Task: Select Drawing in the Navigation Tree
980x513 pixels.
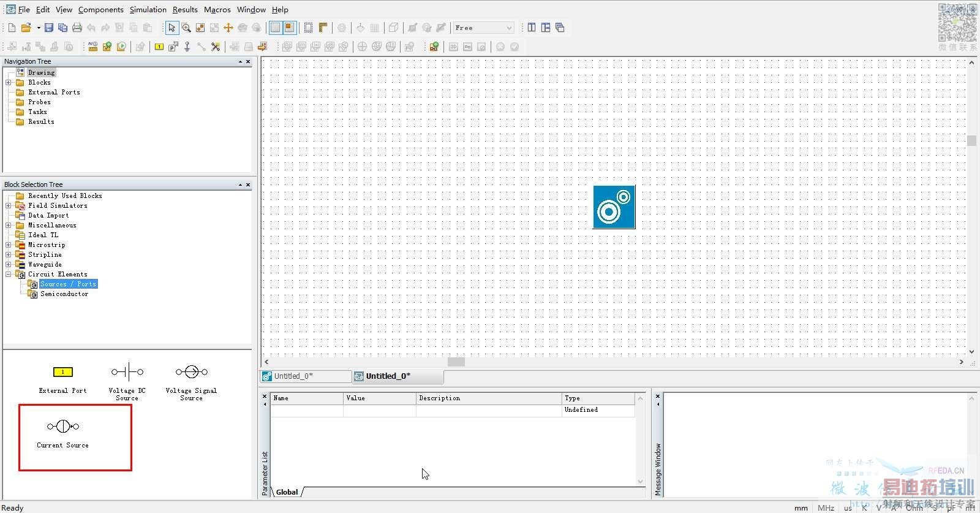Action: pos(41,72)
